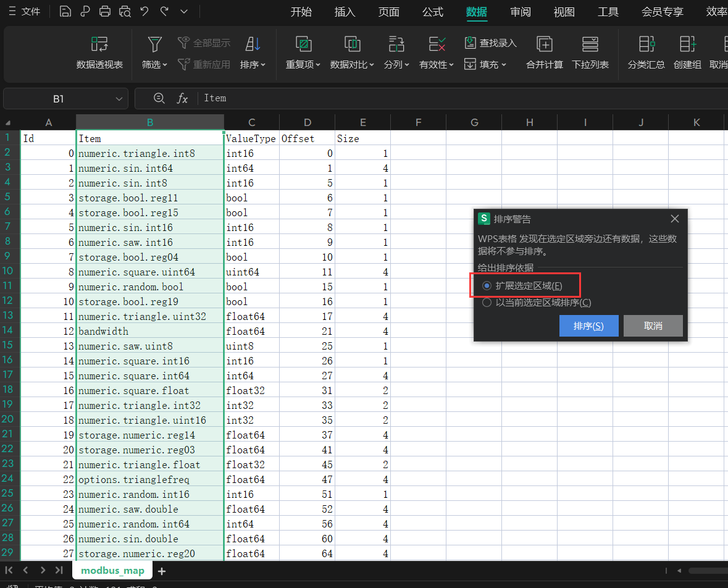The height and width of the screenshot is (588, 728).
Task: Expand the quick access toolbar customize arrow
Action: (x=184, y=11)
